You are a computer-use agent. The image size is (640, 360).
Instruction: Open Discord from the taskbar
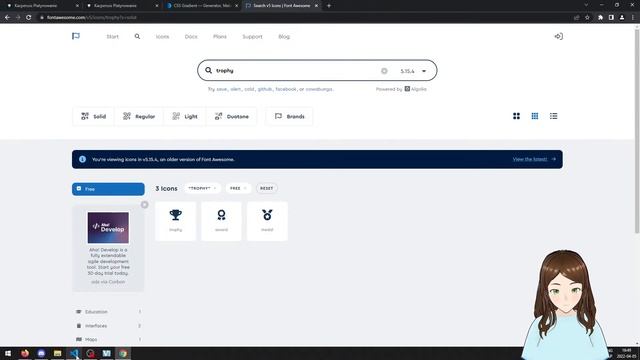point(41,353)
